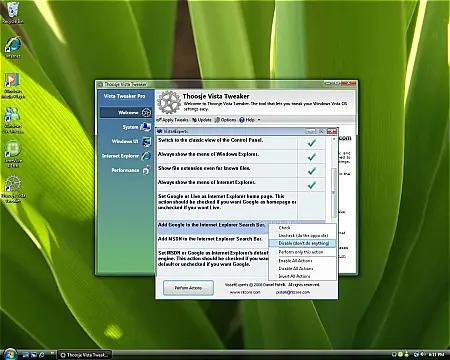The image size is (450, 360).
Task: Open the Help toolbar item
Action: [x=247, y=120]
